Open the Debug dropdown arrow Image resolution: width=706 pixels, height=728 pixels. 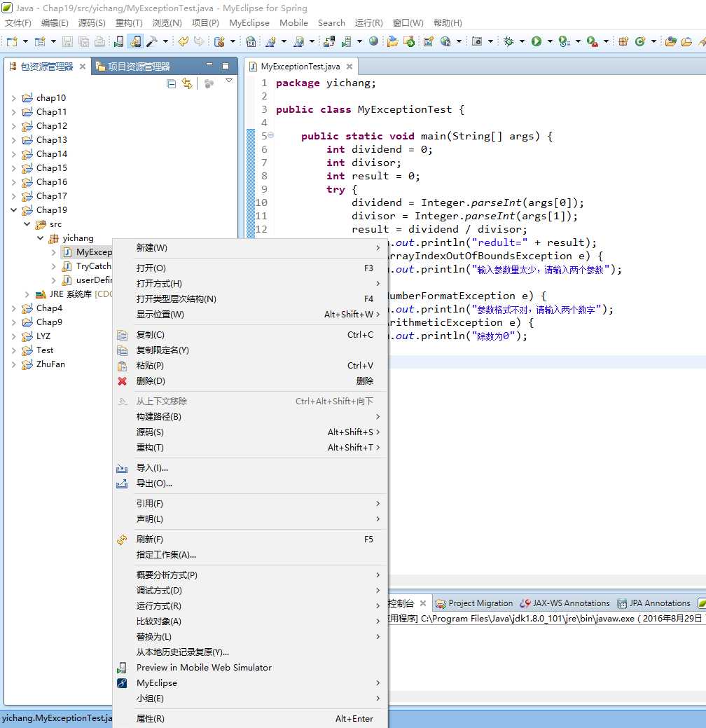522,42
